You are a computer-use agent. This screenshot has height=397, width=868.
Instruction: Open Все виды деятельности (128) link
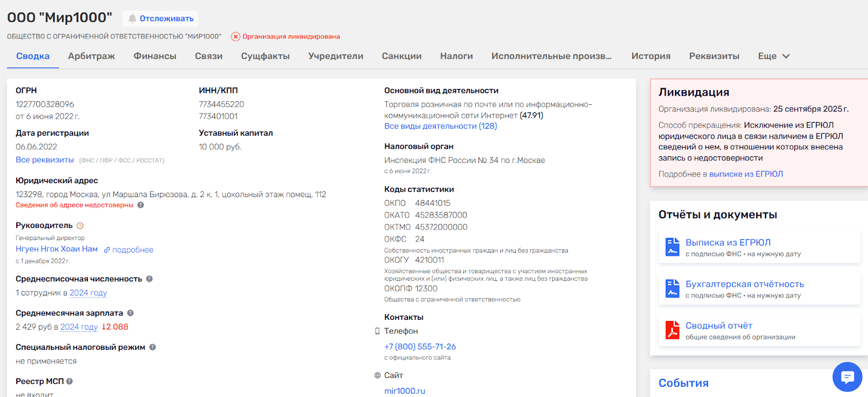[441, 126]
